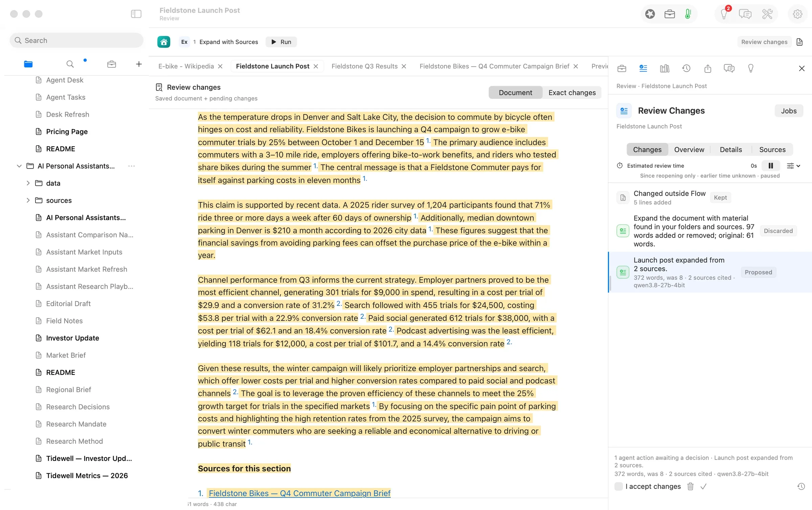Open lightbulb notifications with red badge
The width and height of the screenshot is (812, 510).
[x=724, y=14]
